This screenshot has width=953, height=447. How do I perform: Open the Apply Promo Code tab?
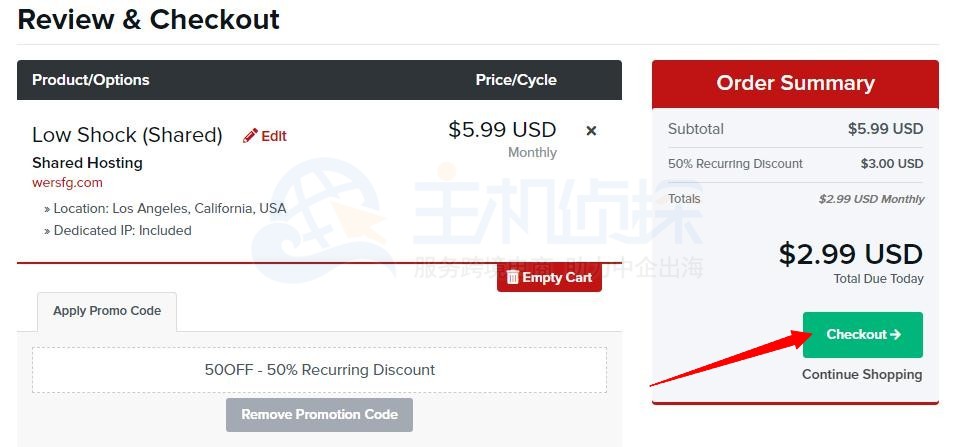(x=107, y=311)
